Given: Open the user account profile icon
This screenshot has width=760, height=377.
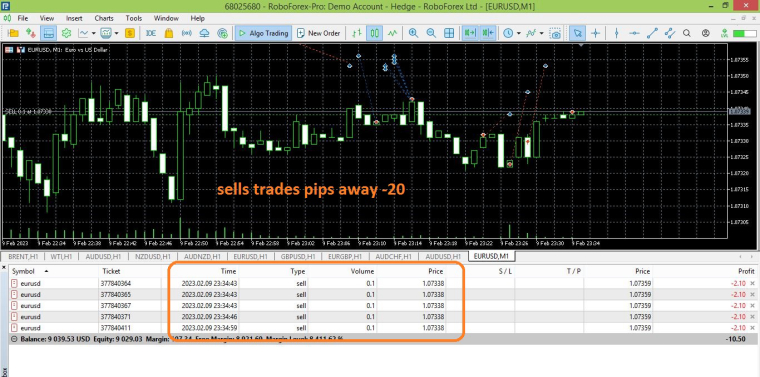Looking at the screenshot, I should 705,33.
